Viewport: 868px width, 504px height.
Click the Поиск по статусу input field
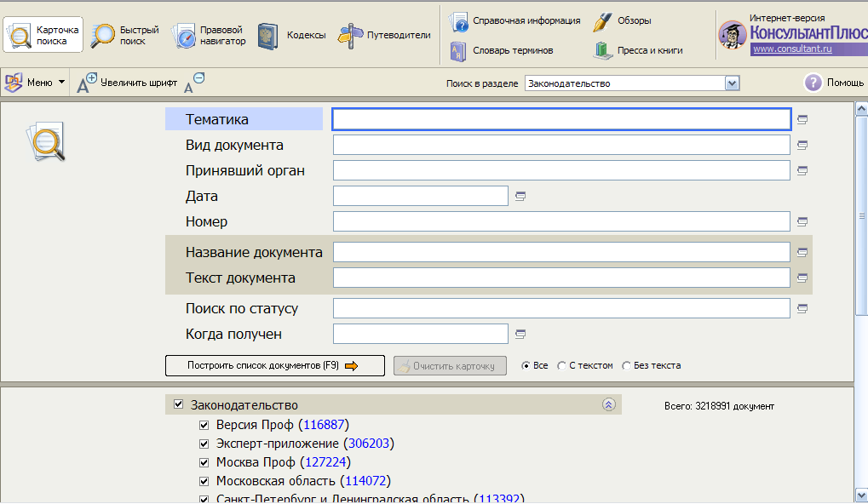[x=561, y=308]
